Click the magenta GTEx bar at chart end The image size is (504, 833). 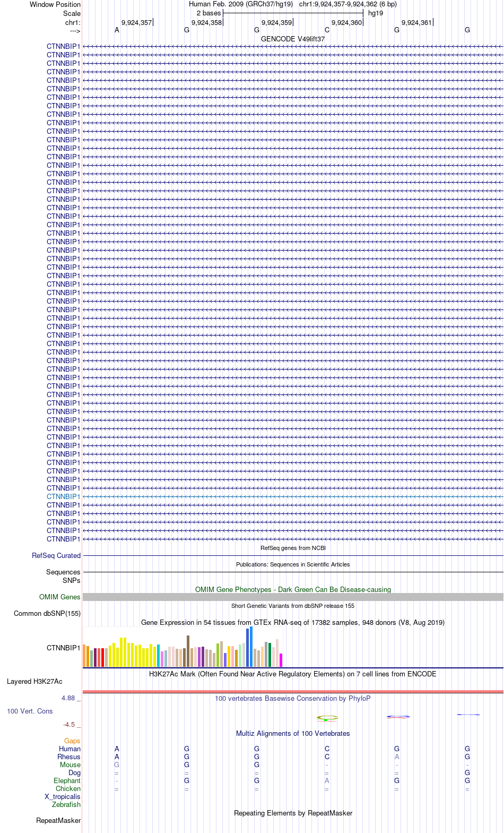(281, 660)
